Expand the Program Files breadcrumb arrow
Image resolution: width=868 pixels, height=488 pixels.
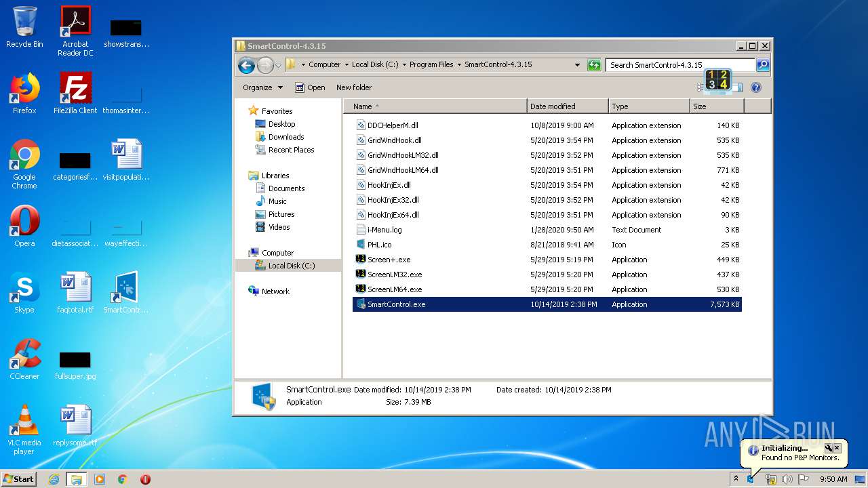point(459,65)
